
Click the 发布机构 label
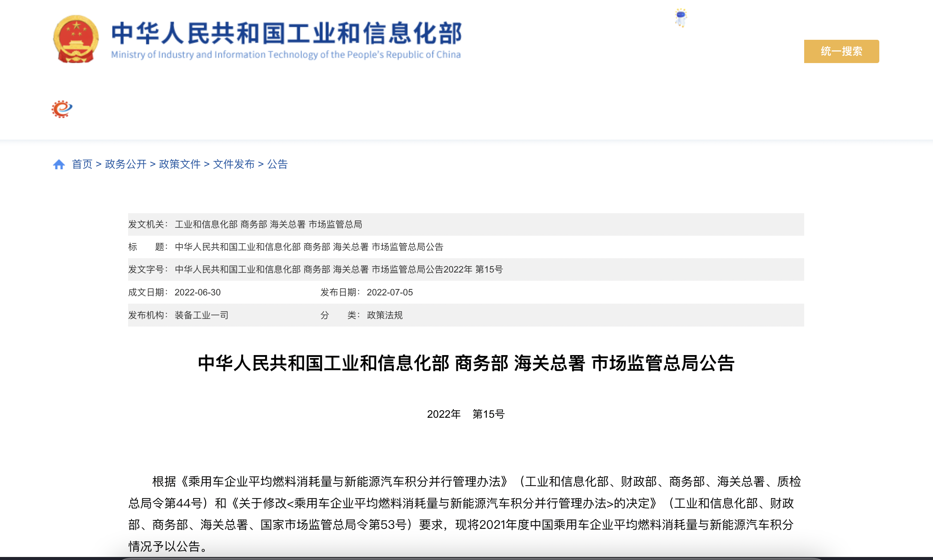tap(148, 315)
